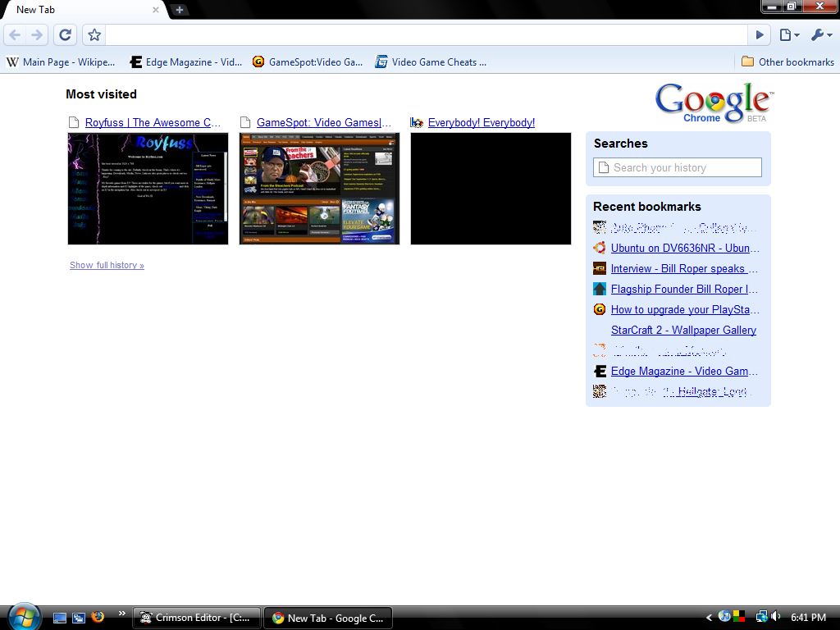Open Edge Magazine bookmark in bookmarks bar

(186, 62)
